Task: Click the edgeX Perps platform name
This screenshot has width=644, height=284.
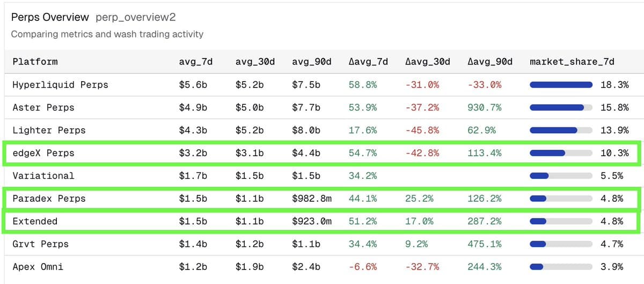Action: [x=43, y=153]
